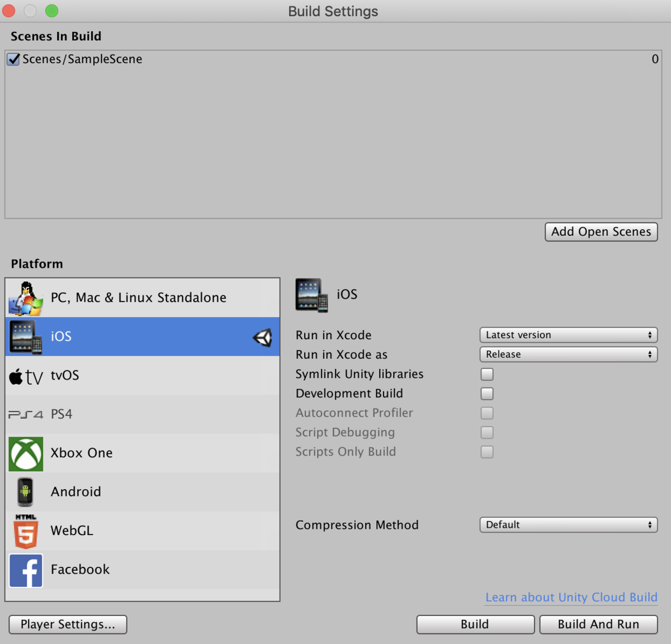This screenshot has height=644, width=671.
Task: Uncheck the Scenes/SampleScene checkbox
Action: pyautogui.click(x=13, y=59)
